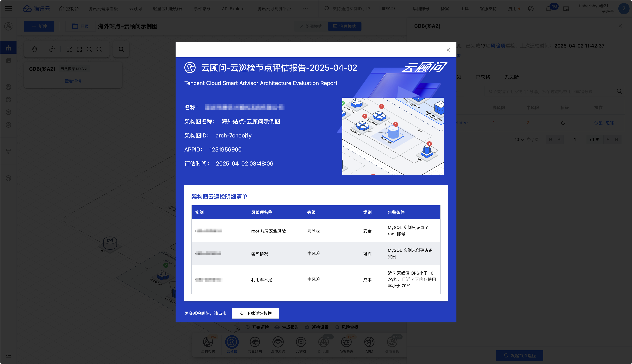Click the circular assistant icon next to 费用
This screenshot has height=364, width=632.
(x=531, y=8)
